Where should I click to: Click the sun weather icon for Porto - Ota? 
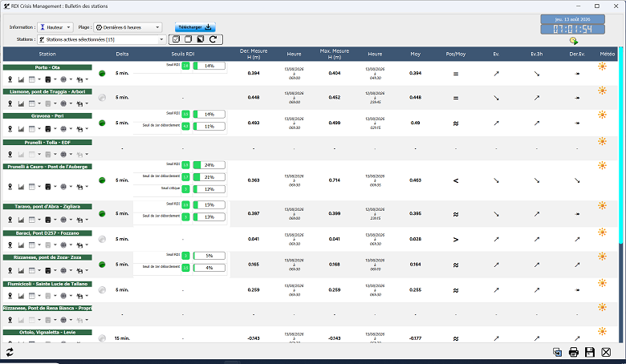[602, 67]
